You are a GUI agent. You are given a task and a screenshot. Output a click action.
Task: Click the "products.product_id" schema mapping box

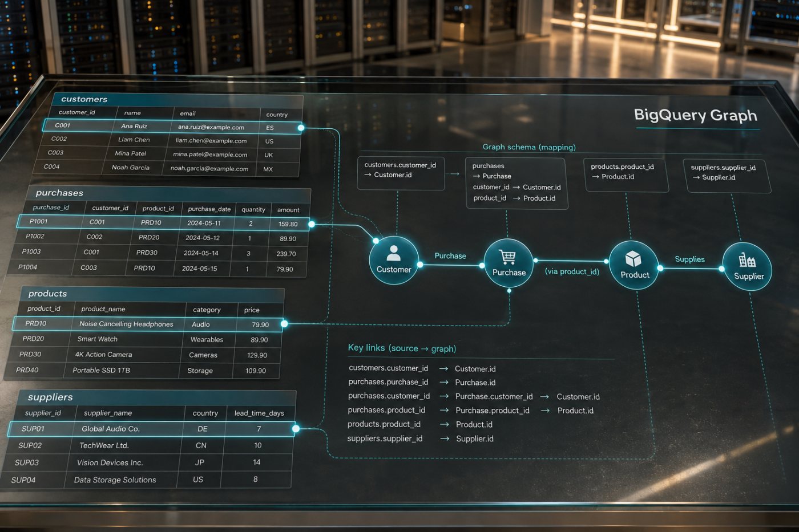[x=626, y=176]
